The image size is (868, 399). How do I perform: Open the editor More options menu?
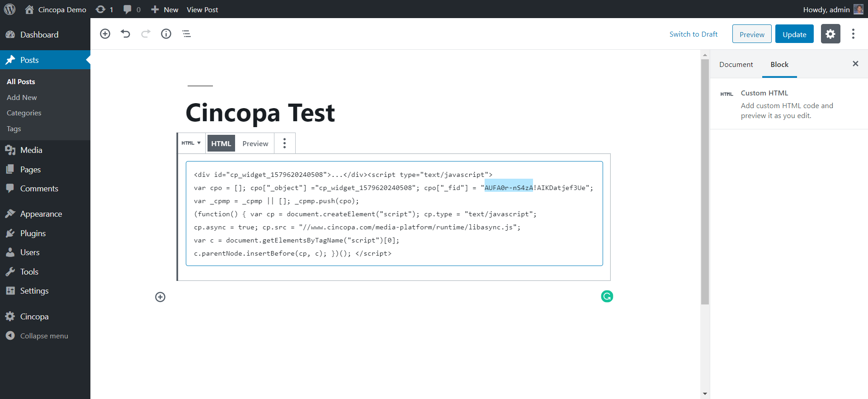(853, 34)
